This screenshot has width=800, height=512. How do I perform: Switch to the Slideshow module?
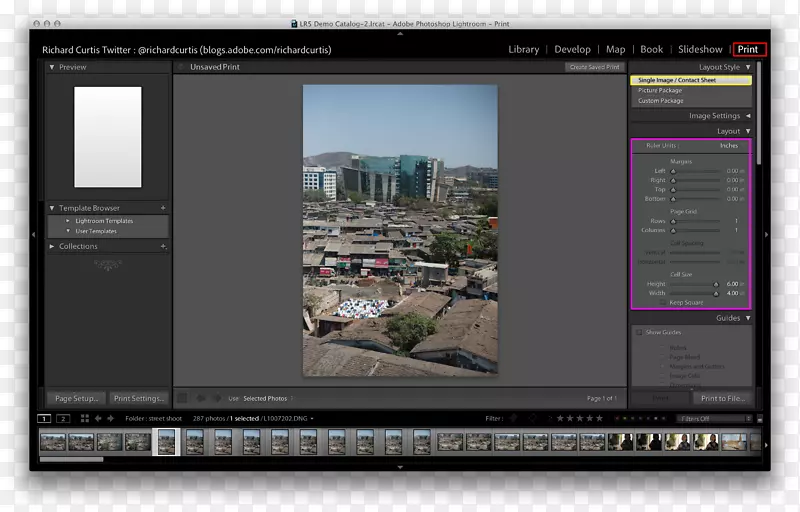[x=700, y=49]
